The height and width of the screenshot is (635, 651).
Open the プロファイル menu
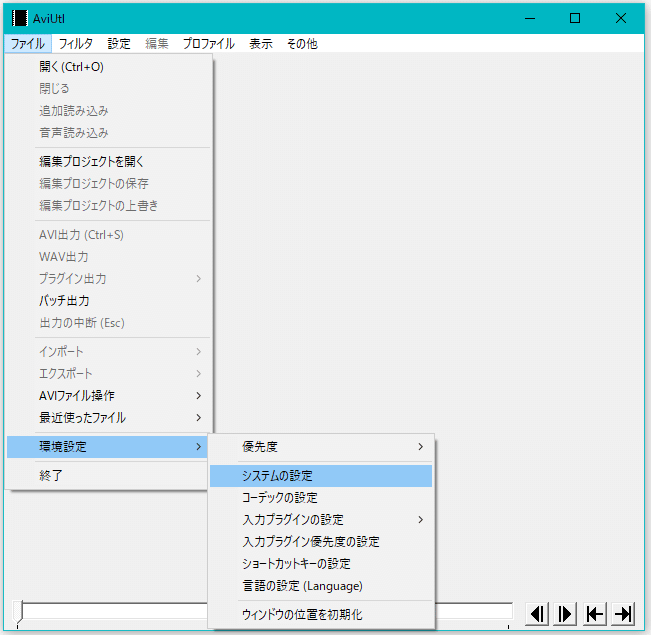(209, 44)
